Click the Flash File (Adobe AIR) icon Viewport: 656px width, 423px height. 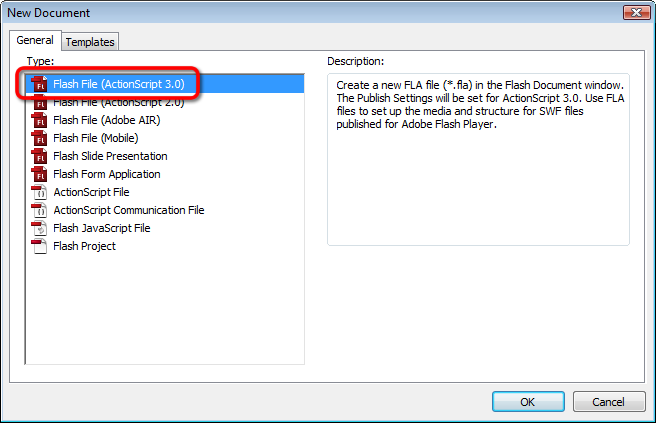coord(40,120)
